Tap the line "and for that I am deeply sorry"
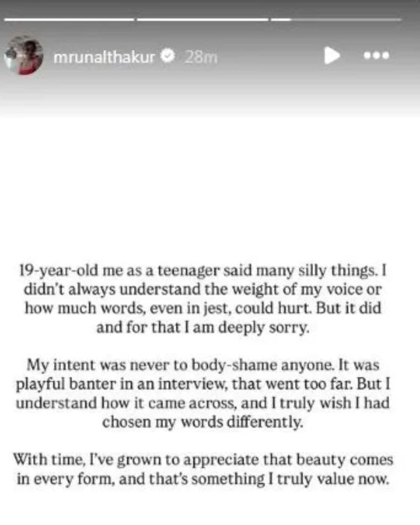The height and width of the screenshot is (525, 420). click(203, 327)
